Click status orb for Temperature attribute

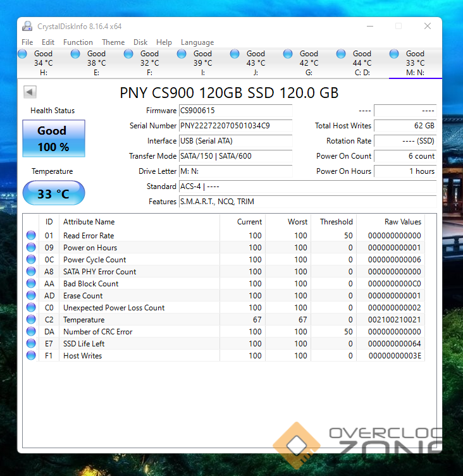point(31,319)
